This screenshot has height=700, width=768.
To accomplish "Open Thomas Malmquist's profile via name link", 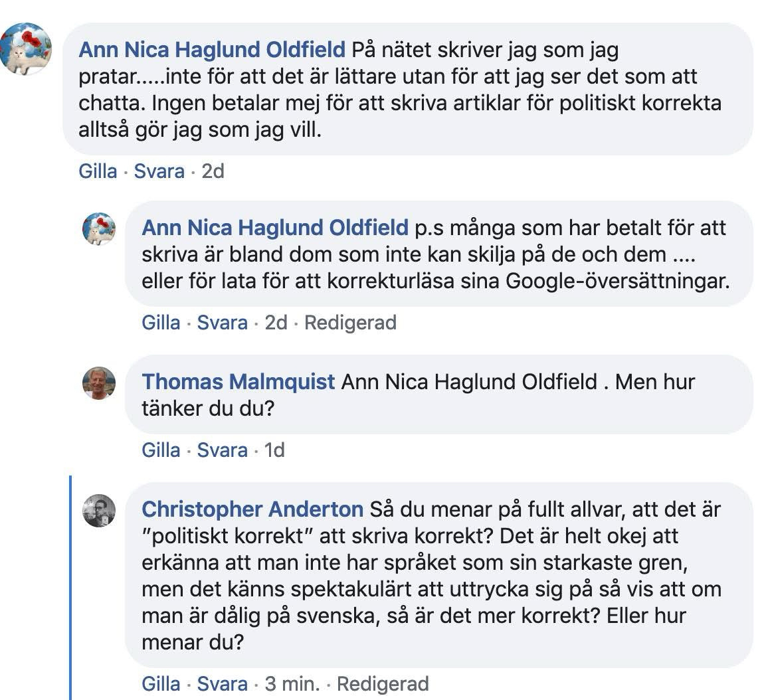I will point(239,382).
